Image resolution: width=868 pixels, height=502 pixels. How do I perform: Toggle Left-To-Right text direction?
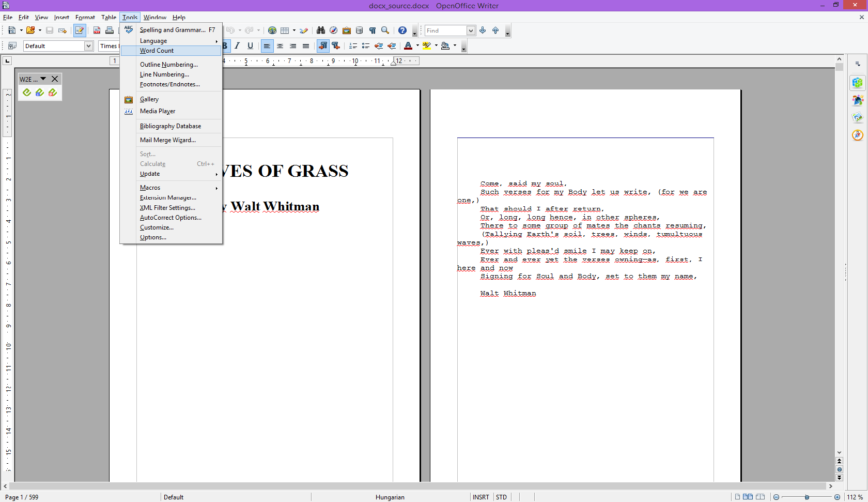tap(323, 46)
